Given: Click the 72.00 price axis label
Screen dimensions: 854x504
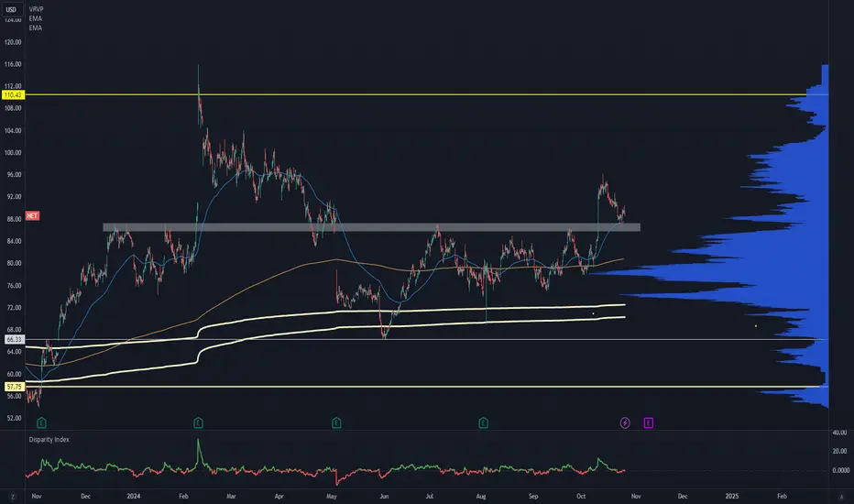Looking at the screenshot, I should (x=13, y=308).
